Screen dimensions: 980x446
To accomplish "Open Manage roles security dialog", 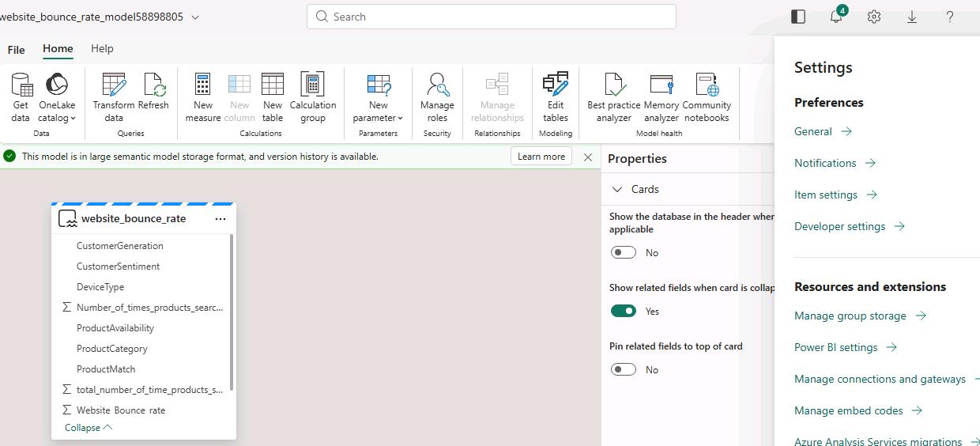I will click(437, 97).
